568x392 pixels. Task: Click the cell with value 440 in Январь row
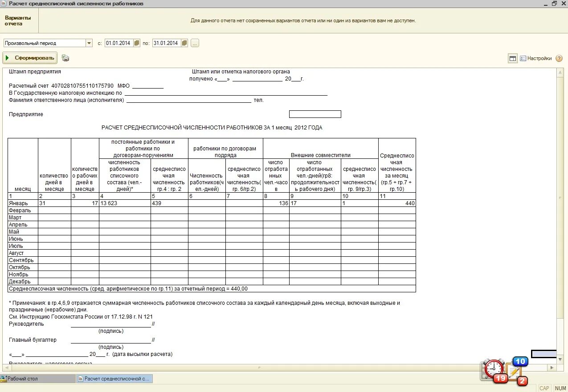pos(397,203)
